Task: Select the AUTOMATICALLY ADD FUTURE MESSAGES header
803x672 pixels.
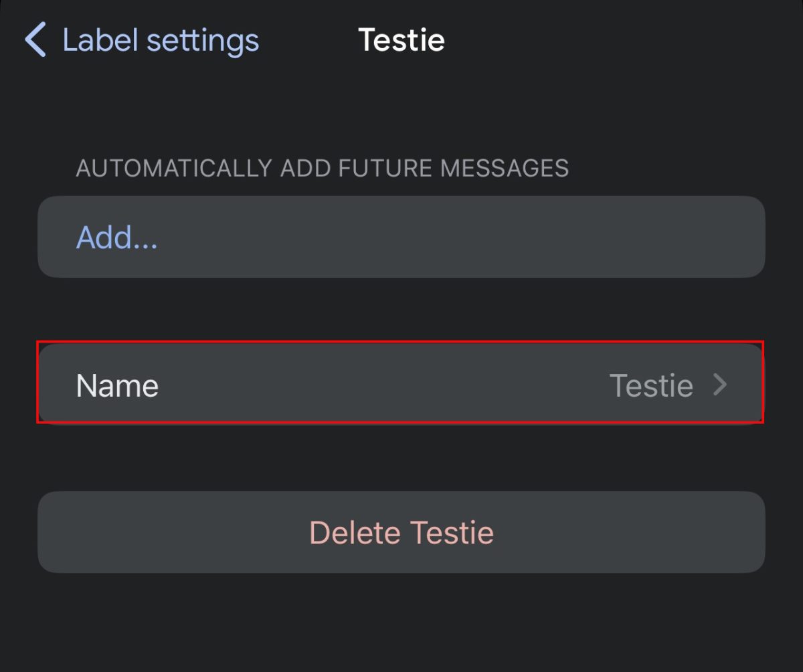Action: click(x=323, y=168)
